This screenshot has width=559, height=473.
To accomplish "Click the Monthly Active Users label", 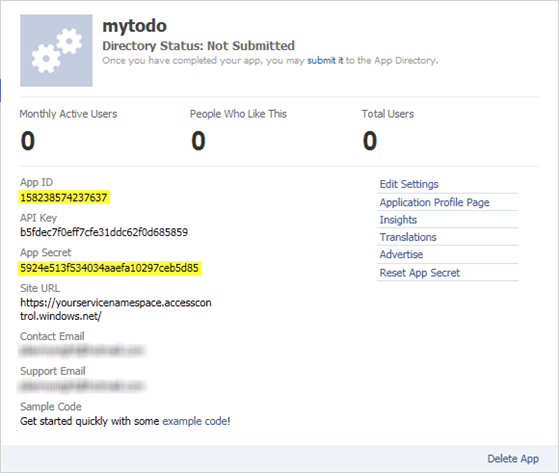I will click(x=68, y=114).
